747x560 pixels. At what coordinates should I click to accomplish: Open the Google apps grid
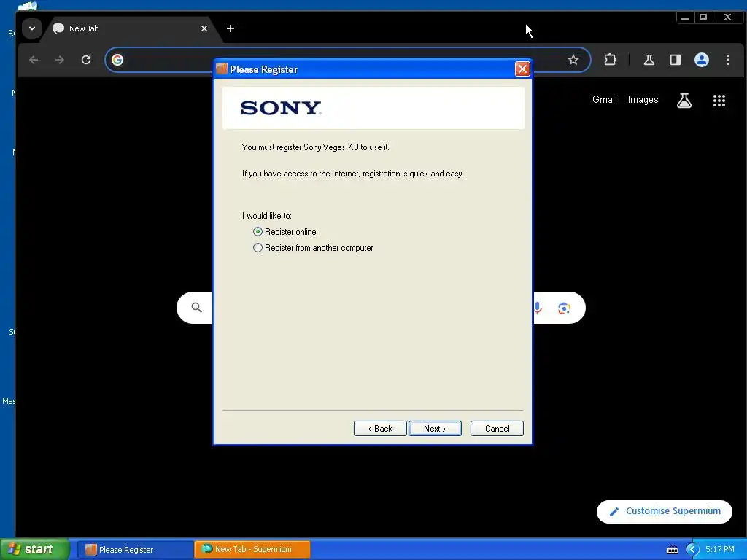click(x=719, y=101)
